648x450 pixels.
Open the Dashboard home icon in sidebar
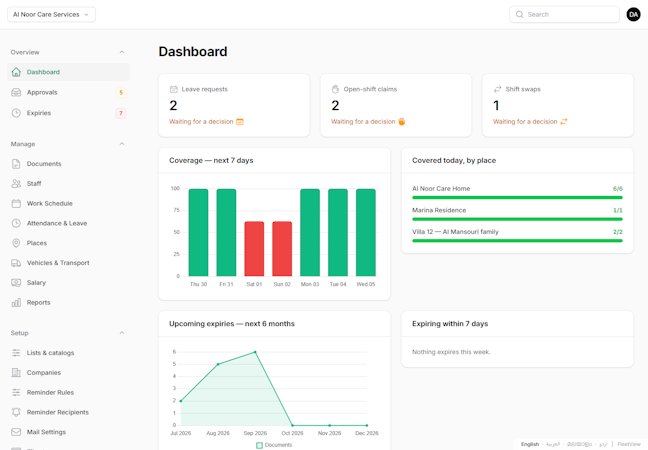(x=16, y=72)
